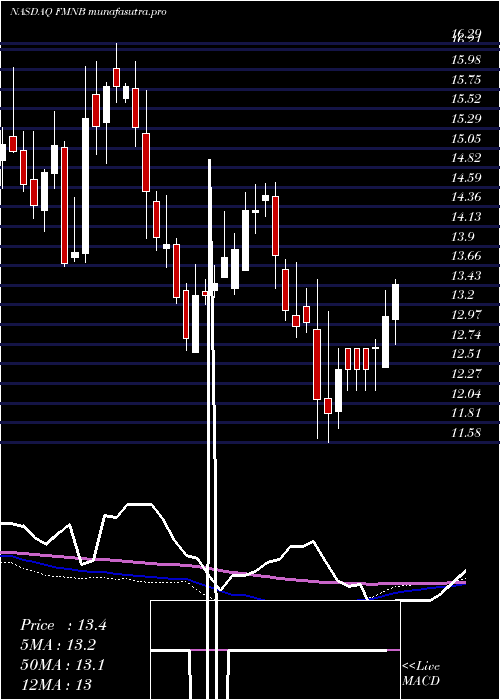The image size is (500, 700).
Task: Click the 15.98 price axis label
Action: coord(466,60)
